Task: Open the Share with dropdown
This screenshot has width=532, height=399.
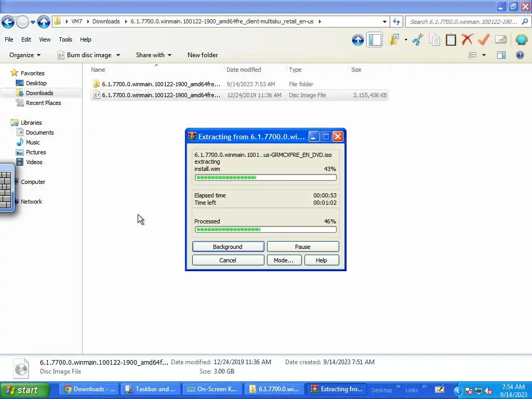Action: (x=154, y=55)
